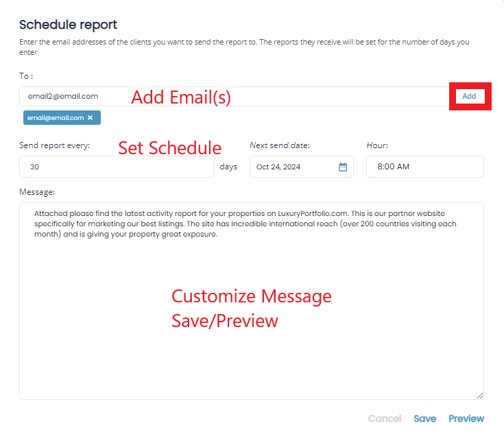
Task: Preview the scheduled report
Action: click(466, 418)
